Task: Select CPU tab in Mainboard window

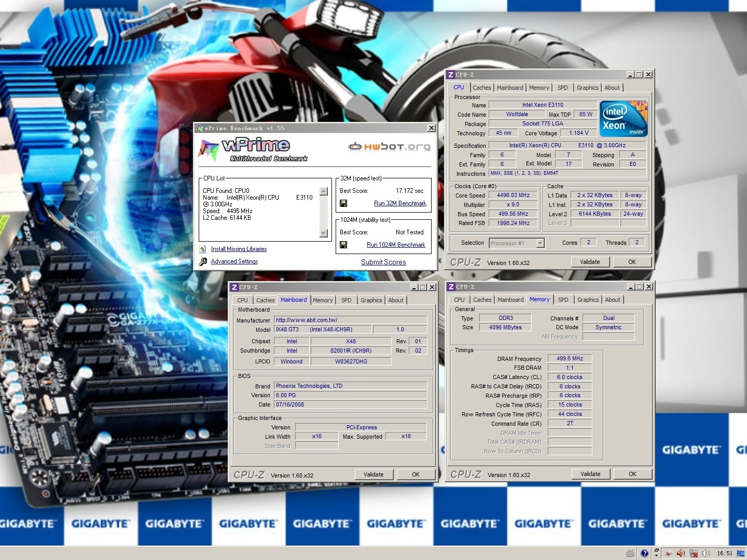Action: (242, 300)
